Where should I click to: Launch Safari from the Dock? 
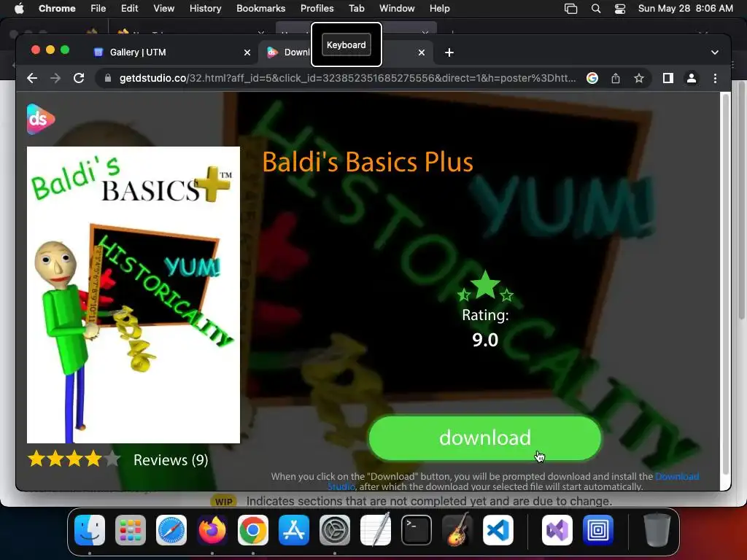pos(171,530)
